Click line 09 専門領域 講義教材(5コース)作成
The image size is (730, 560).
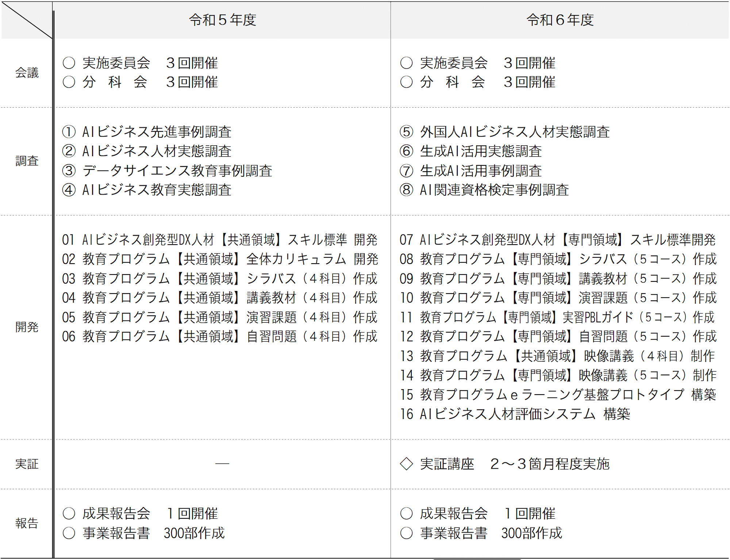click(558, 279)
